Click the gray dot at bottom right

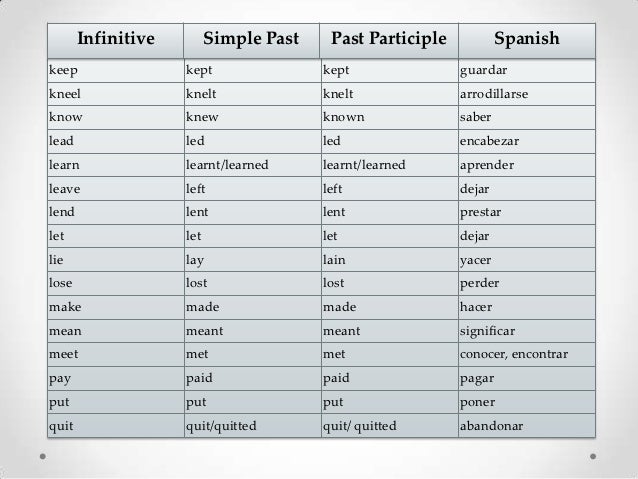[x=593, y=457]
